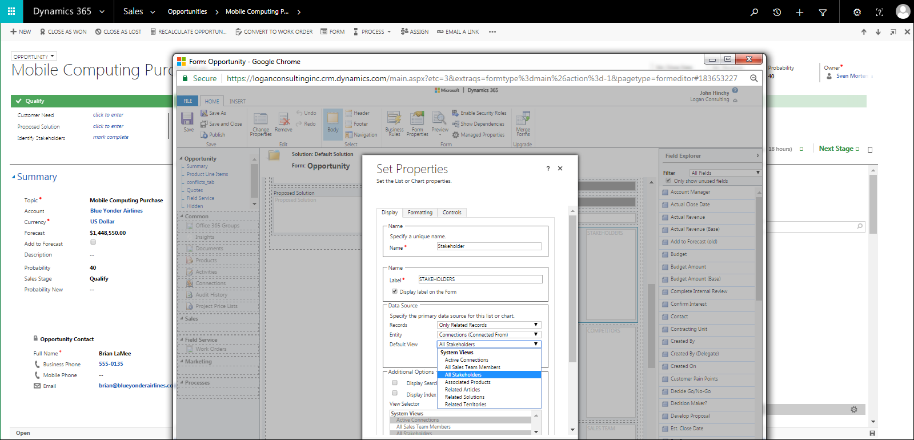
Task: Open the Dynamics 365 app launcher grid
Action: pyautogui.click(x=12, y=12)
